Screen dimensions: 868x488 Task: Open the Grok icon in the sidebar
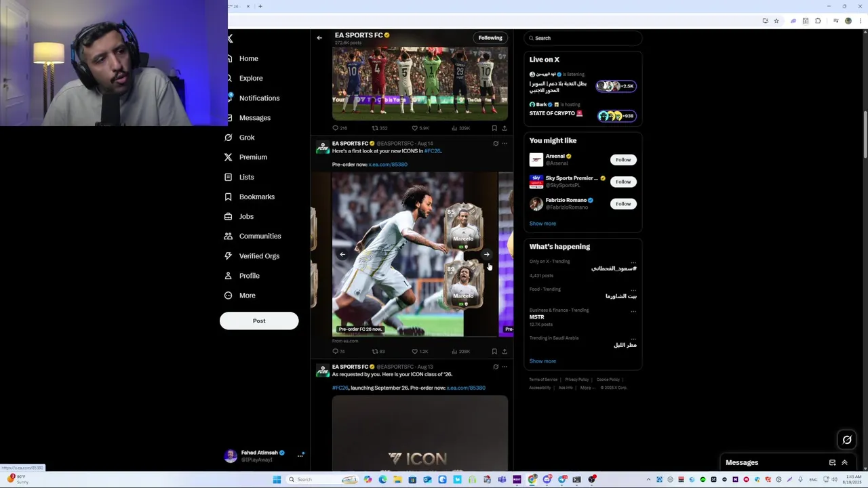point(229,138)
